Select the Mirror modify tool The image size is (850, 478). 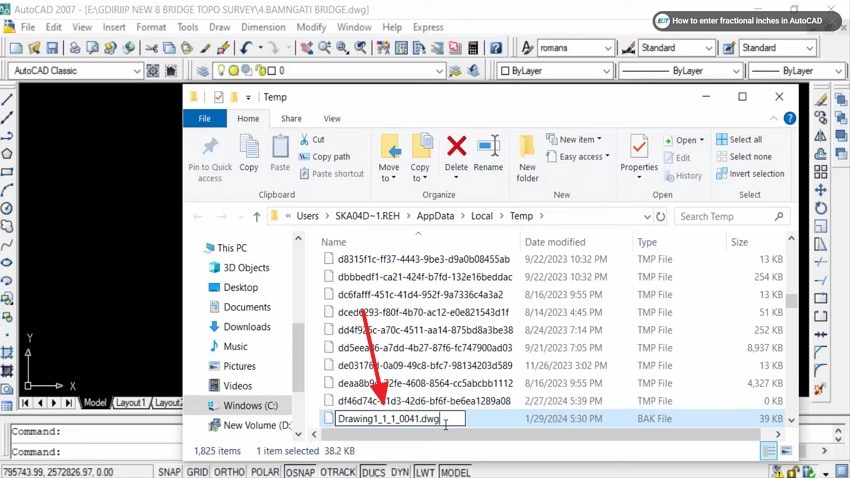[x=821, y=136]
